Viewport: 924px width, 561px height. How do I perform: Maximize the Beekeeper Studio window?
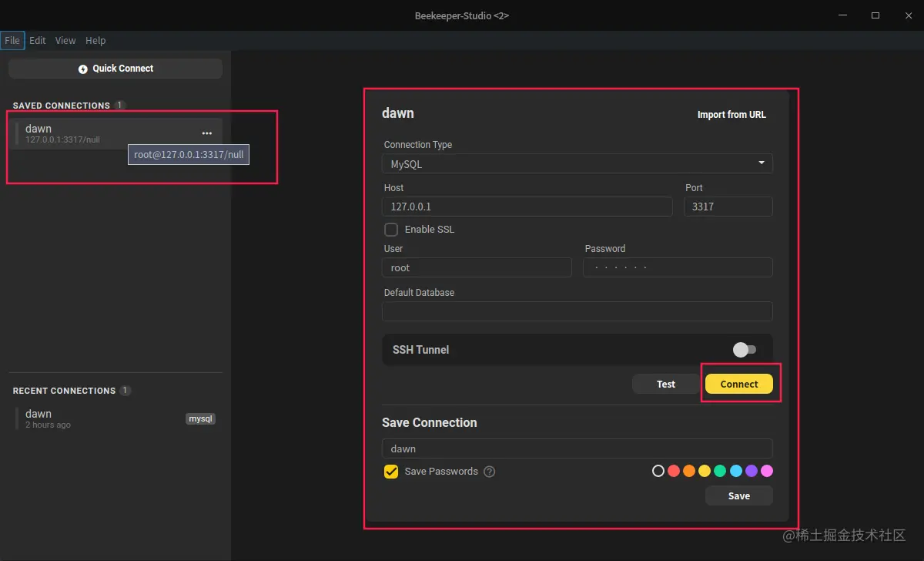[875, 15]
